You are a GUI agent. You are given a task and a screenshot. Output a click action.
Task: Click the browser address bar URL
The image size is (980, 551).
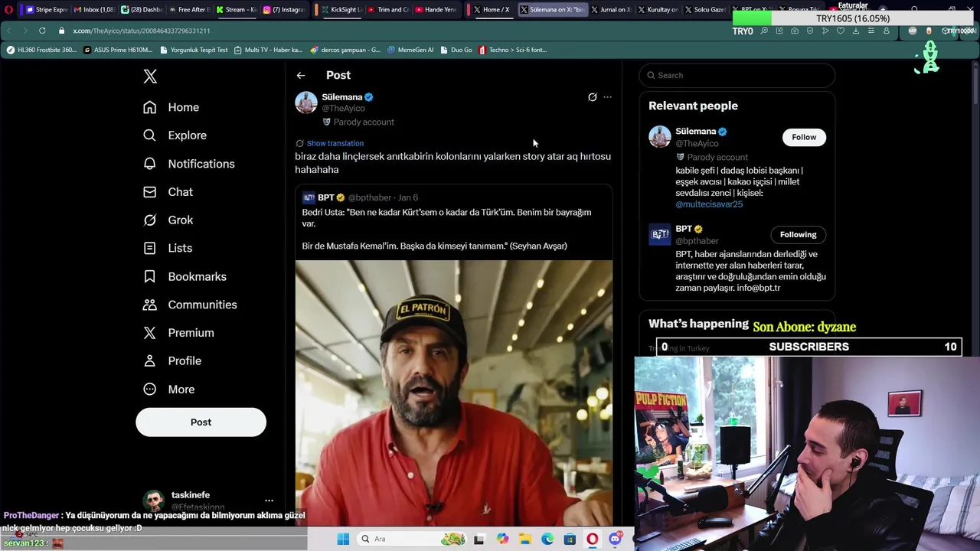(142, 31)
